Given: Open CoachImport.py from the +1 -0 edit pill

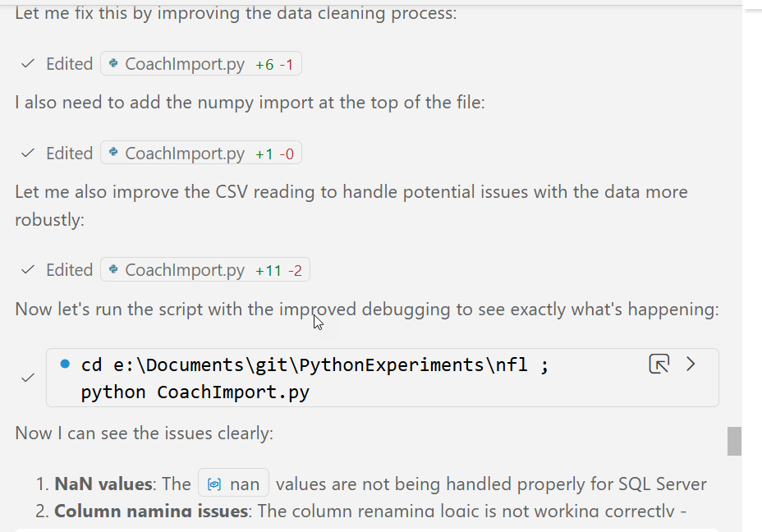Looking at the screenshot, I should [x=185, y=154].
